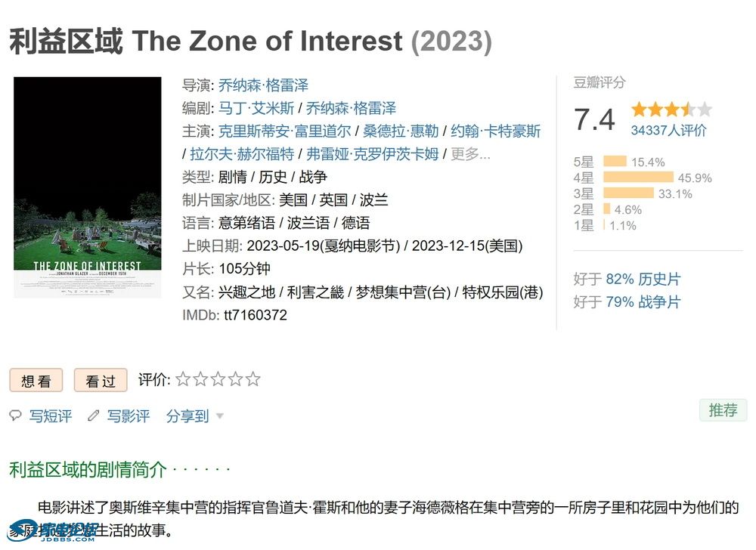The width and height of the screenshot is (756, 550).
Task: Open The Zone of Interest poster thumbnail
Action: point(87,187)
